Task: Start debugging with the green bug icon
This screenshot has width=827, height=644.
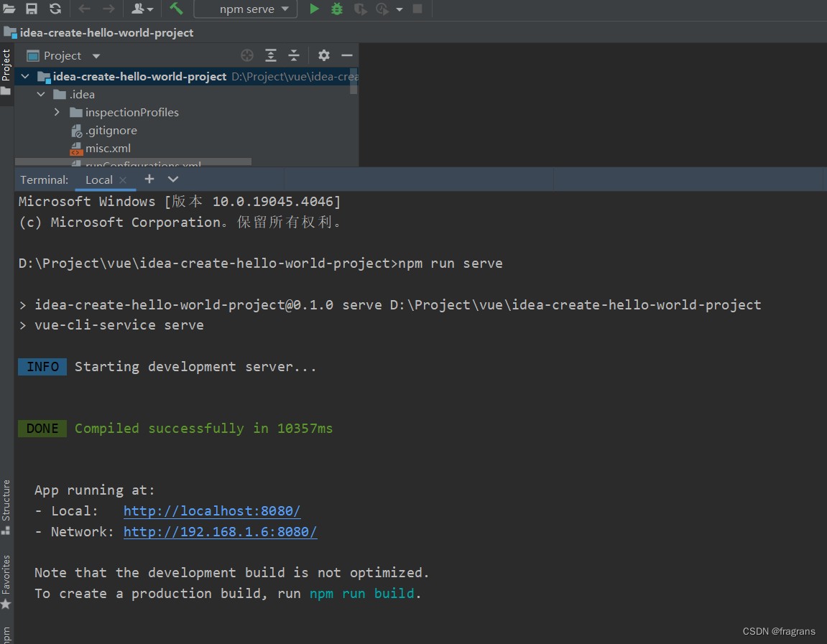Action: [336, 9]
